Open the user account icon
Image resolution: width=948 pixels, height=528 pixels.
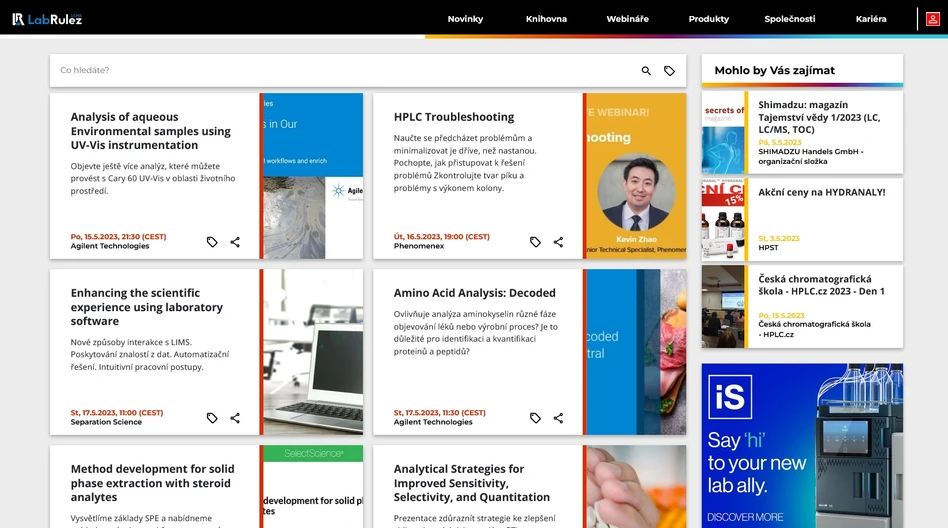[932, 19]
